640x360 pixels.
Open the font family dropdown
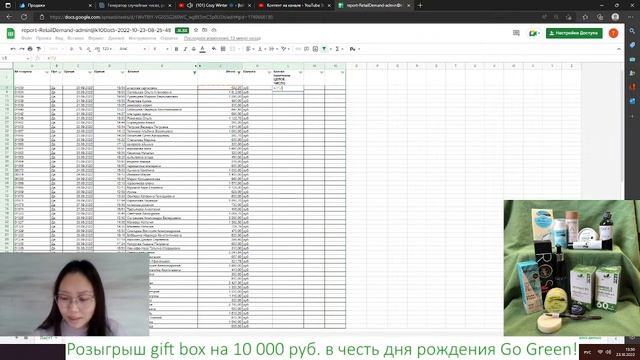133,49
